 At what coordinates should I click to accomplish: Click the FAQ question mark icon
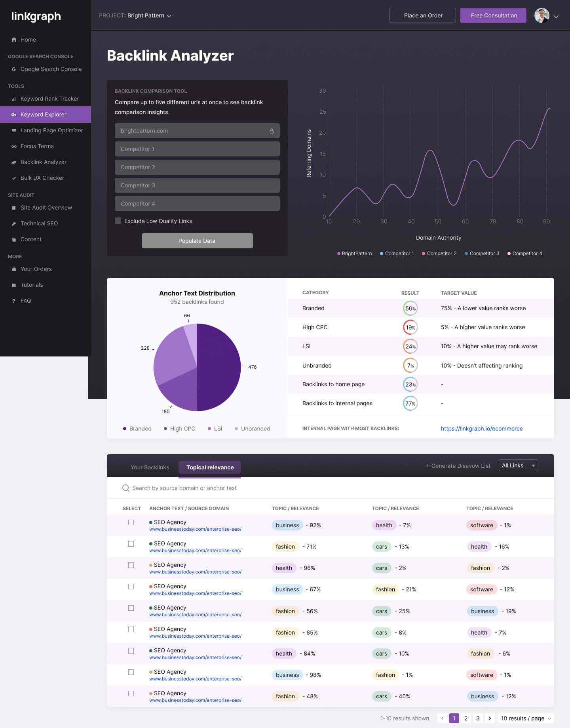[x=14, y=301]
